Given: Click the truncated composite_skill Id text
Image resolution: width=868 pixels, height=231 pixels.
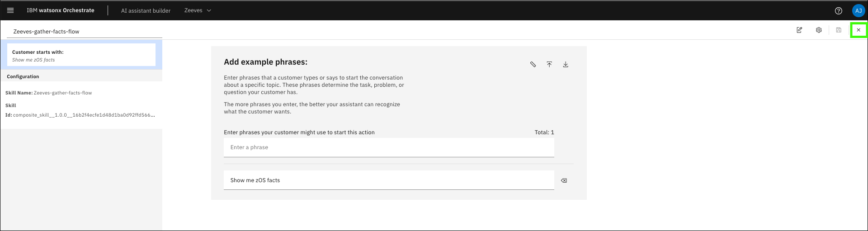Looking at the screenshot, I should (84, 115).
